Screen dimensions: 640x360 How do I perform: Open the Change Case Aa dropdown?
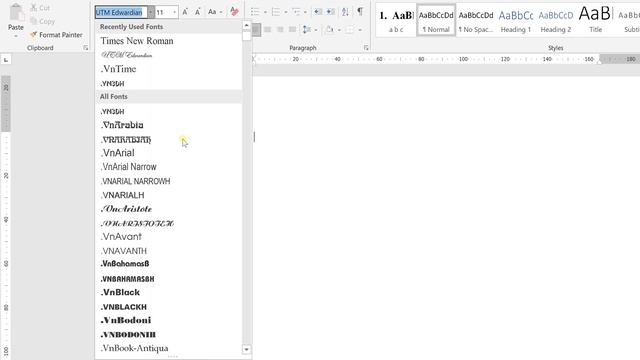click(x=215, y=12)
